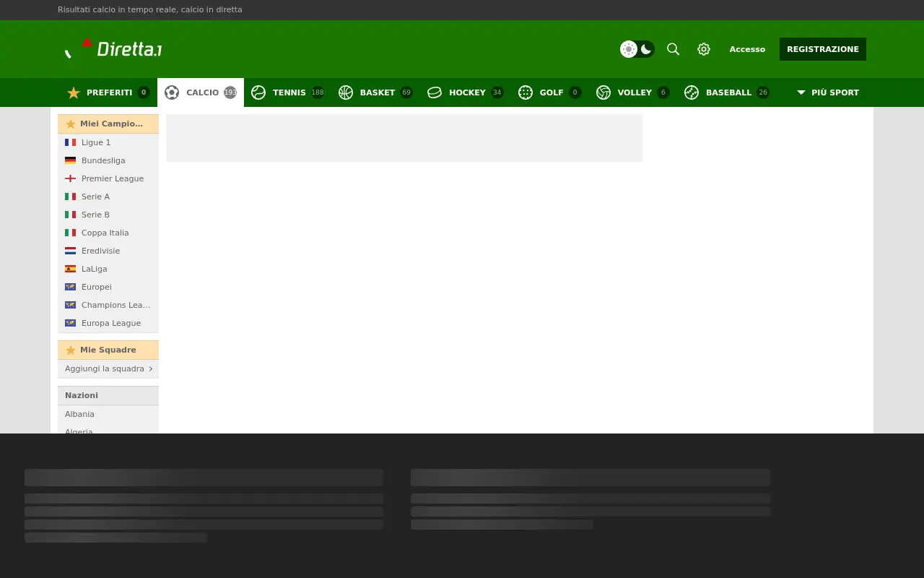The width and height of the screenshot is (924, 578).
Task: Select the CALCIO sport tab
Action: coord(201,92)
